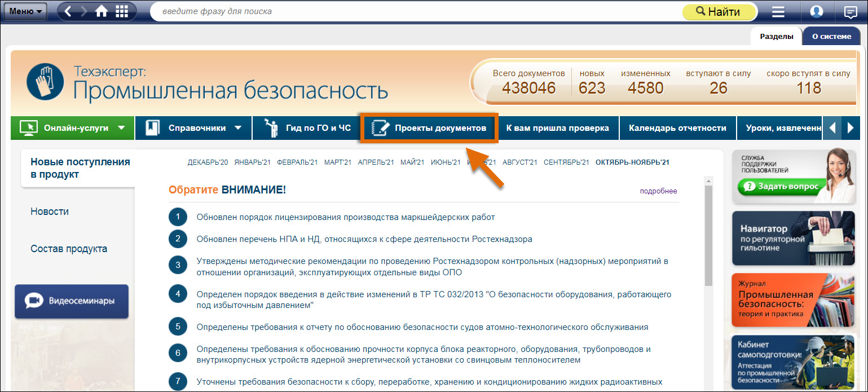Open Гид по ГО и ЧС
Screen dimensions: 868x392
point(307,128)
